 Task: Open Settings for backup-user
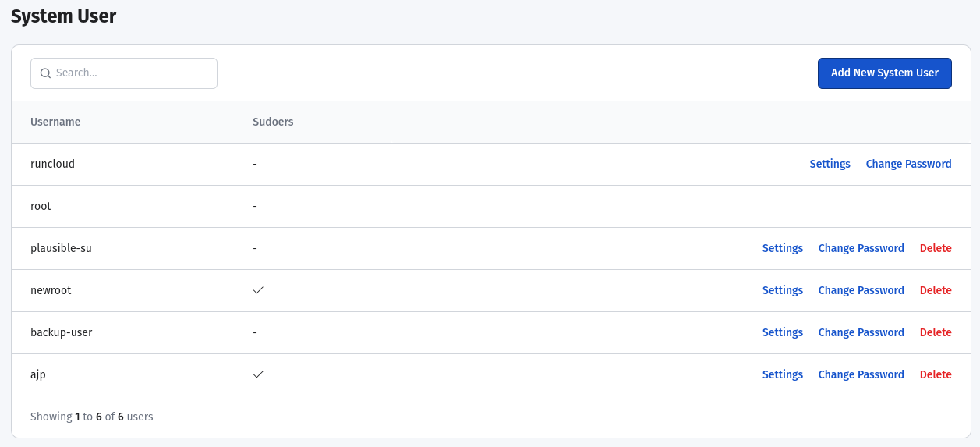point(782,332)
